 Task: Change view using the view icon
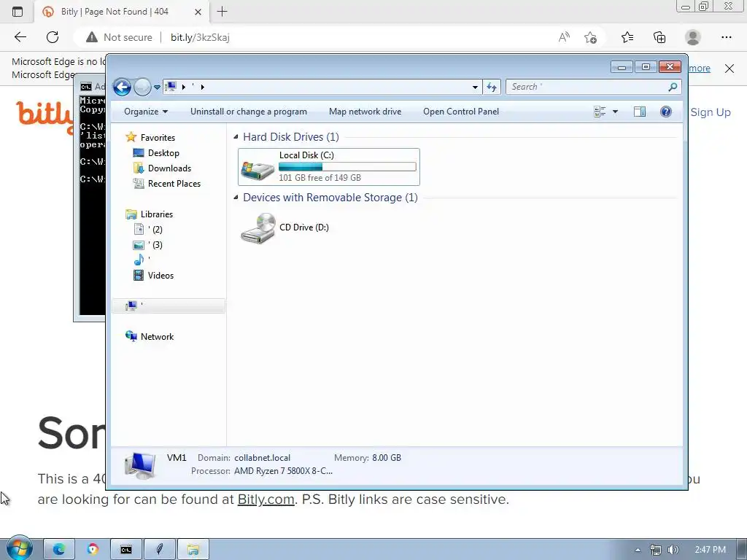coord(600,112)
